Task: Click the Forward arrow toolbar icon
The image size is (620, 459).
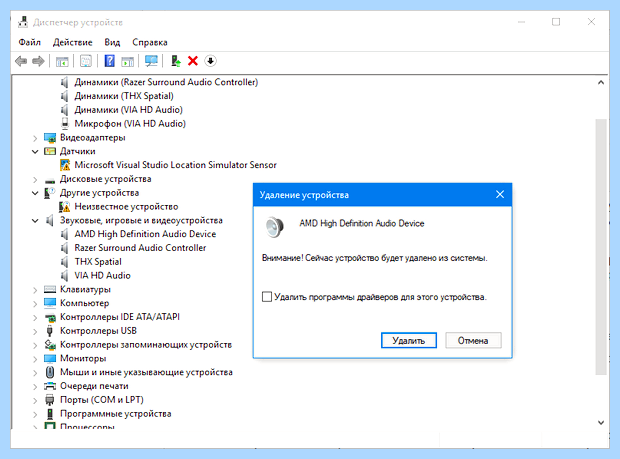Action: coord(38,61)
